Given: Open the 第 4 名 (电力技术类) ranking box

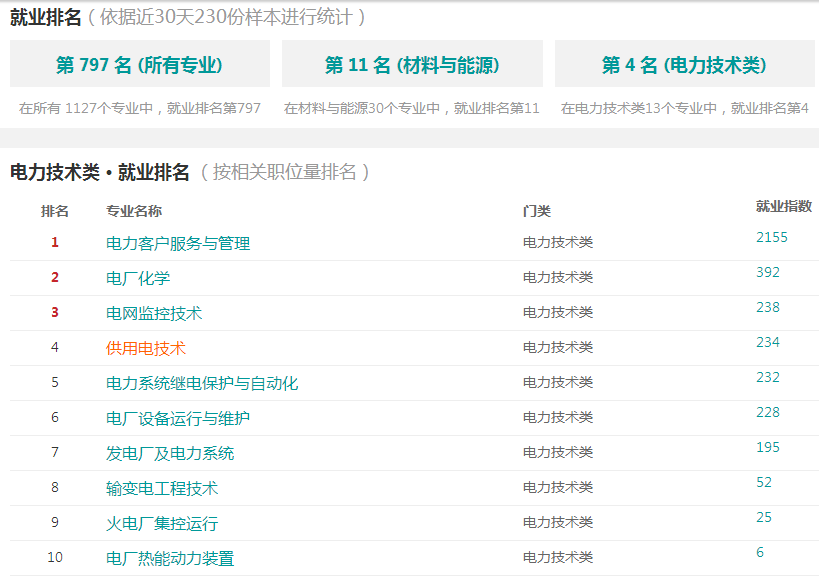Looking at the screenshot, I should (x=685, y=64).
